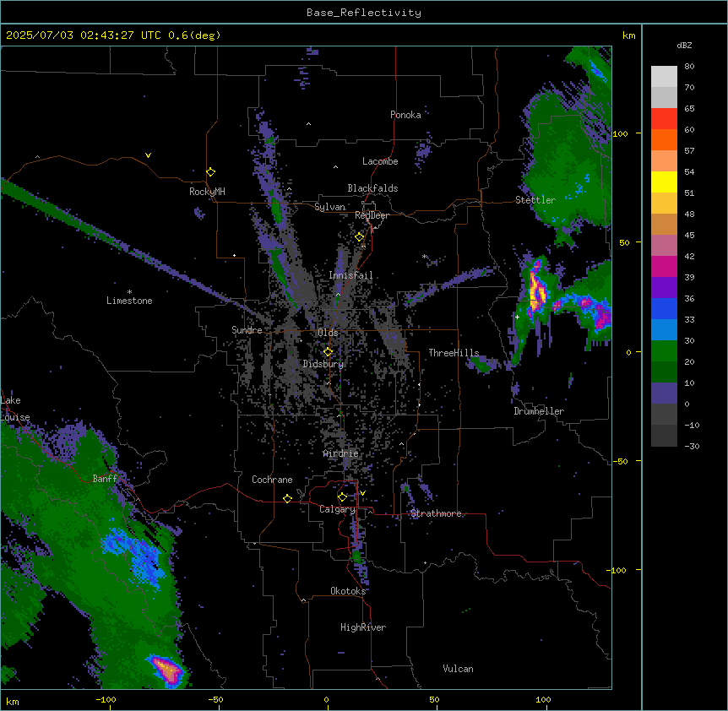Click the RockyMH label
Screen dimensions: 728x711
[x=207, y=192]
